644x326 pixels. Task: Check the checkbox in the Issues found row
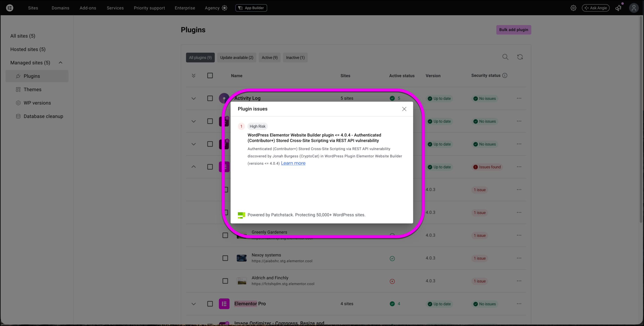(x=210, y=167)
